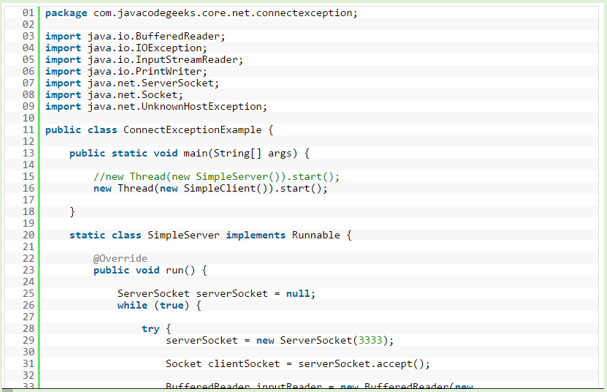Click the serverSocket.accept() line

tap(298, 364)
